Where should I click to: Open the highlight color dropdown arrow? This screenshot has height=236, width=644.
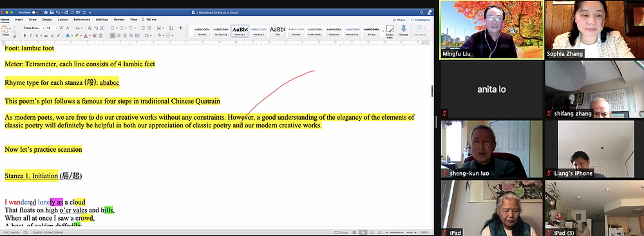click(81, 36)
